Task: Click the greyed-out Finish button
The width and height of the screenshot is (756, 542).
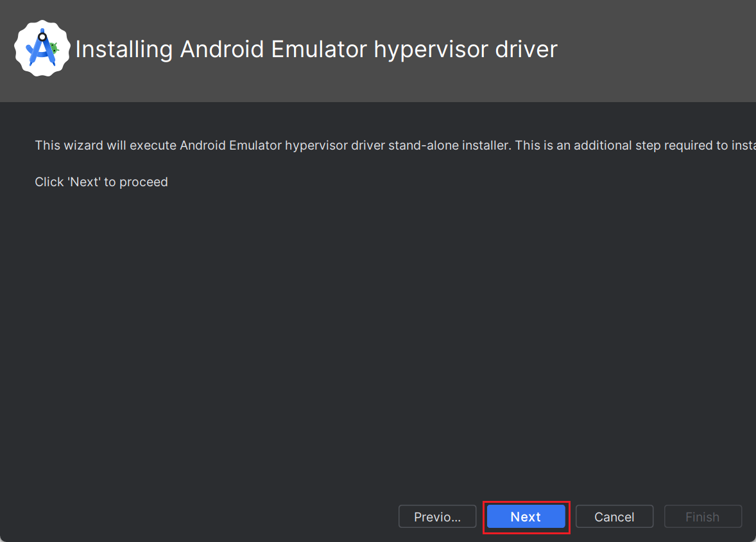Action: tap(703, 516)
